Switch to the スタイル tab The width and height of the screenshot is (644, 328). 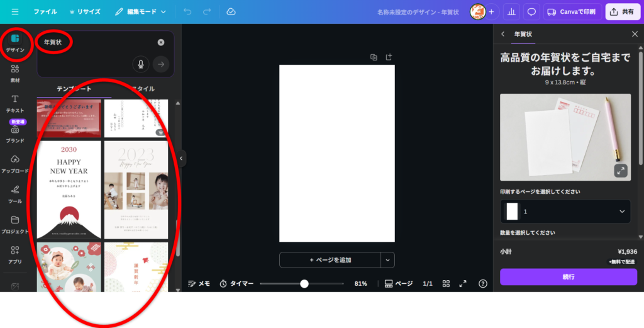[x=142, y=89]
